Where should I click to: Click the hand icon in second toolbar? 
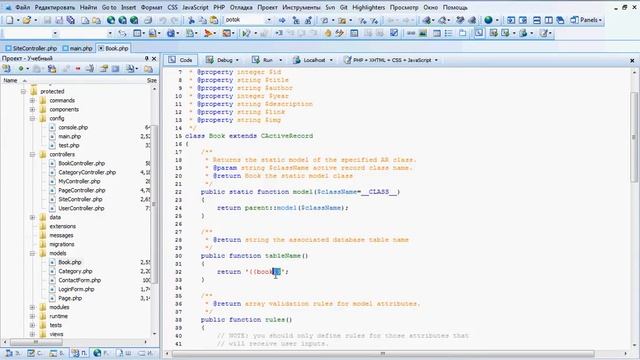point(328,33)
